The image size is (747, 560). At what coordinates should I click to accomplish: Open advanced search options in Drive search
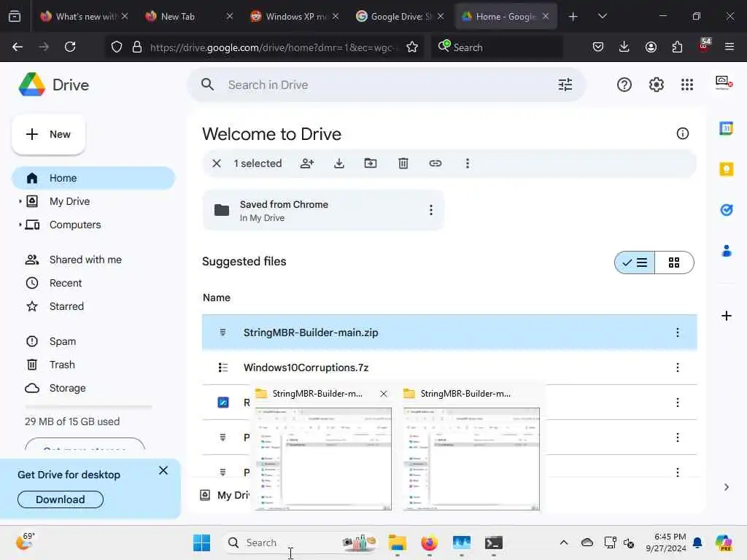(x=565, y=85)
